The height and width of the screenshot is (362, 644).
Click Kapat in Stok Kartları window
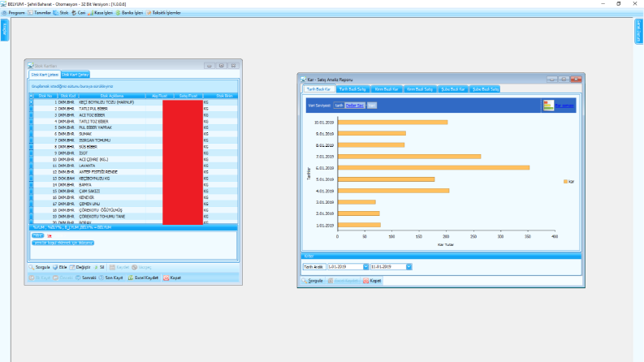pyautogui.click(x=172, y=278)
